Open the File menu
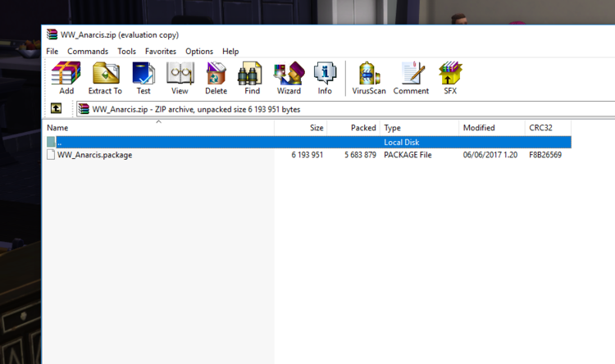The height and width of the screenshot is (364, 615). [x=52, y=52]
